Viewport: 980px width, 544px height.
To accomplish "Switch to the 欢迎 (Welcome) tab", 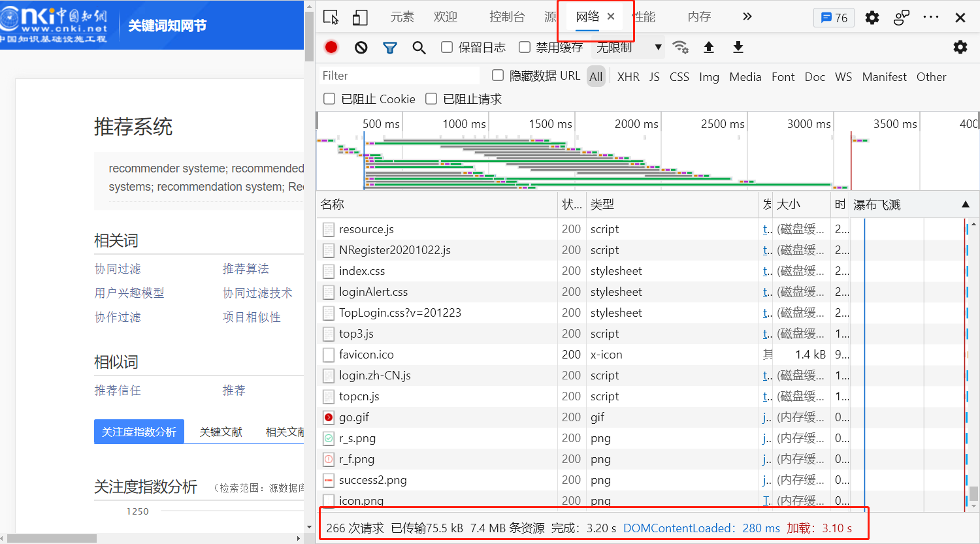I will 446,17.
